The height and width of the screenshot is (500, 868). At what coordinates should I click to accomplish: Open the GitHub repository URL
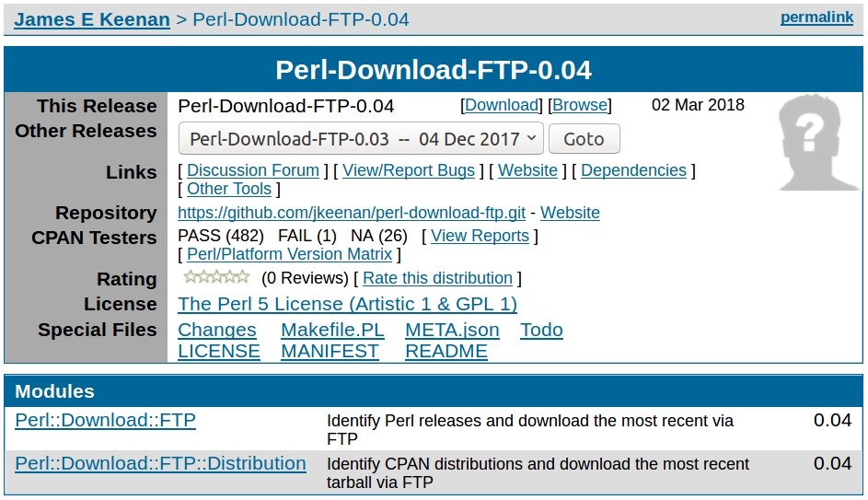[x=352, y=213]
